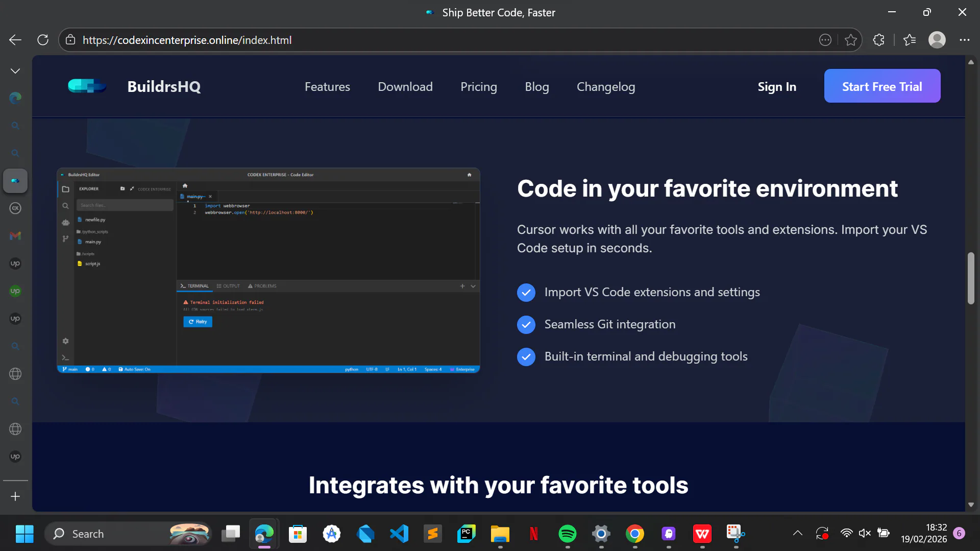980x551 pixels.
Task: Show hidden system tray icons
Action: (797, 534)
